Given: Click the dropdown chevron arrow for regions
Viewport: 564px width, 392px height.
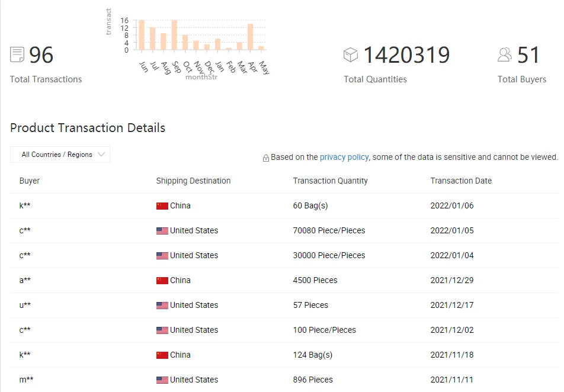Looking at the screenshot, I should [x=101, y=155].
